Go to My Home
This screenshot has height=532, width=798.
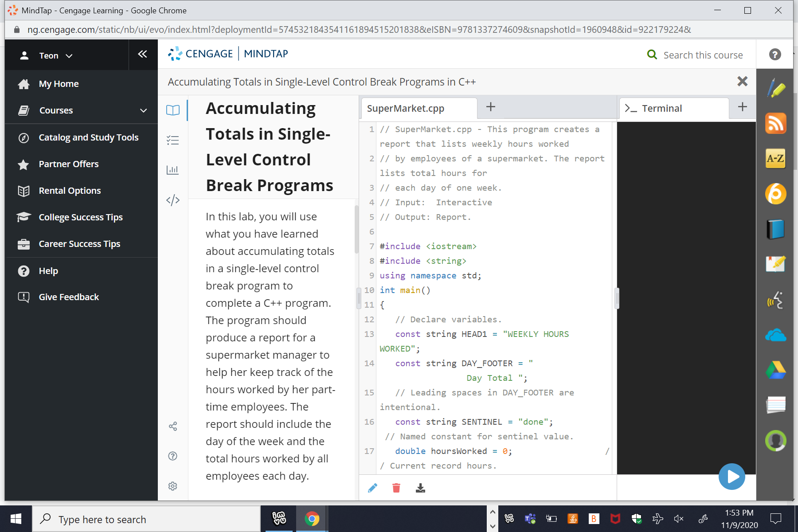point(59,83)
